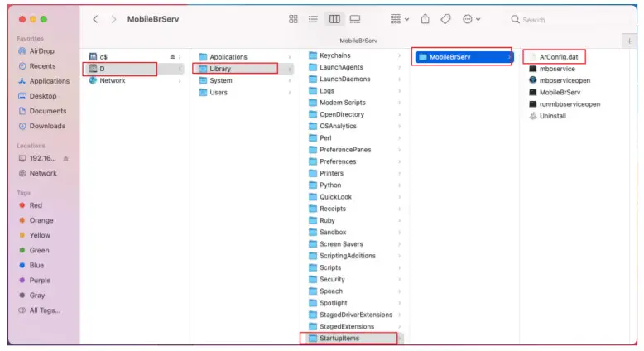644x351 pixels.
Task: Open the StagedDriverExtensions folder
Action: [355, 315]
